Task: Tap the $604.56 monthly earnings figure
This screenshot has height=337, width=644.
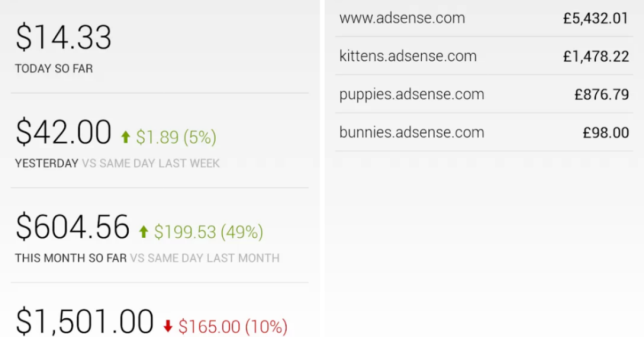Action: pos(72,227)
